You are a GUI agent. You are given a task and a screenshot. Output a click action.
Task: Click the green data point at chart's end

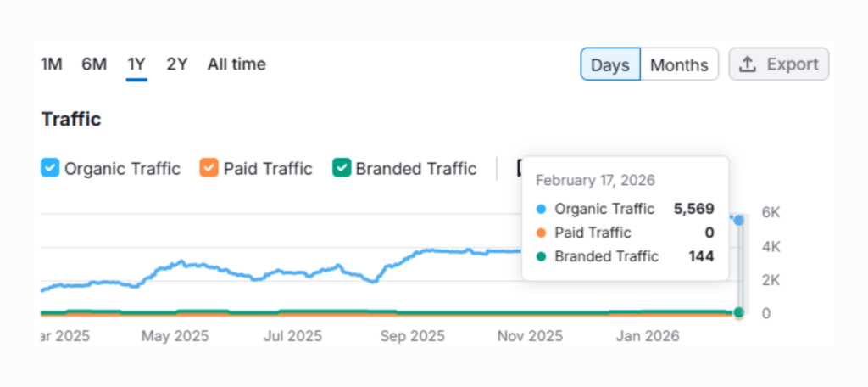(738, 312)
